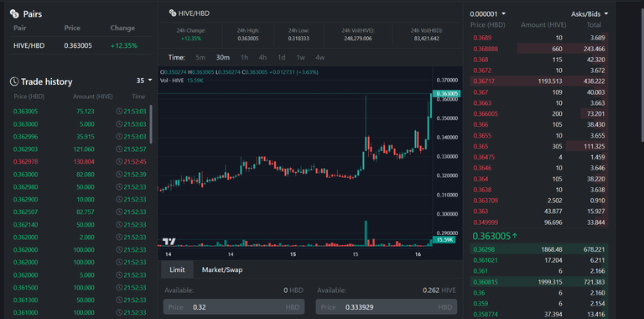Screen dimensions: 644x319
Task: Select the 1w time interval
Action: pos(301,58)
